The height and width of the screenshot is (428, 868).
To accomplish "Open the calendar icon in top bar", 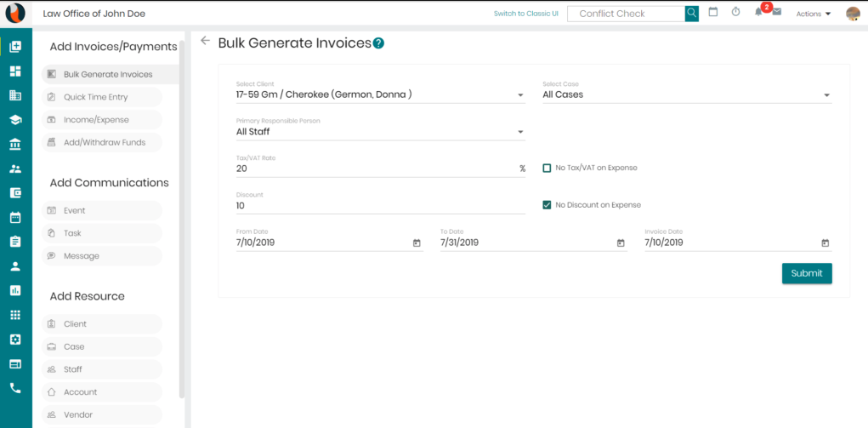I will point(713,12).
